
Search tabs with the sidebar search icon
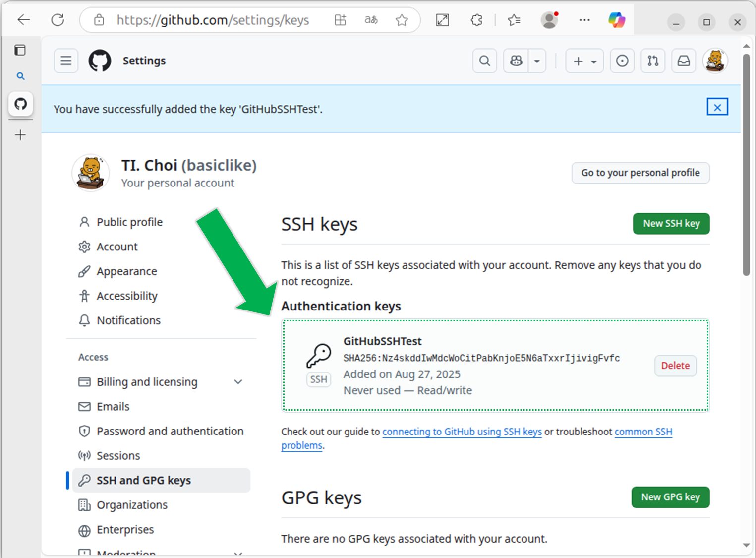point(20,76)
